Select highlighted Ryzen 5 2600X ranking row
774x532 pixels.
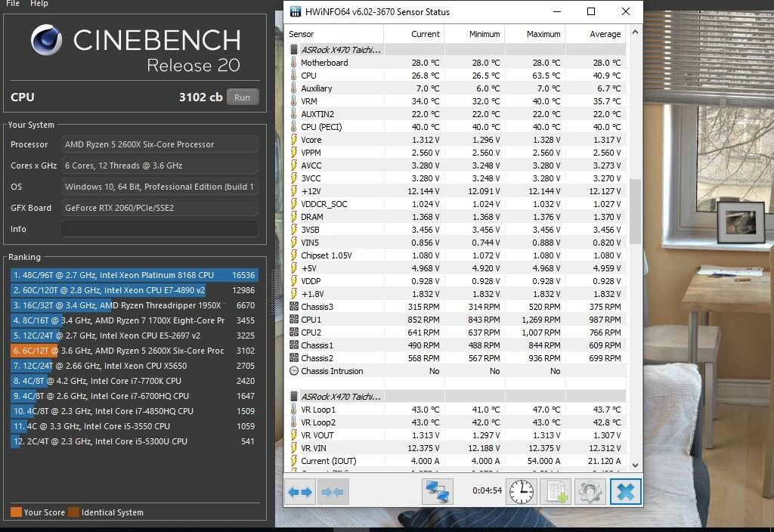[x=133, y=351]
